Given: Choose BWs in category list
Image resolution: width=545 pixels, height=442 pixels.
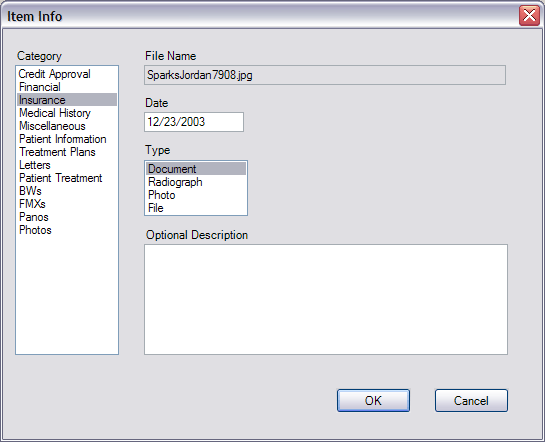Looking at the screenshot, I should point(67,191).
